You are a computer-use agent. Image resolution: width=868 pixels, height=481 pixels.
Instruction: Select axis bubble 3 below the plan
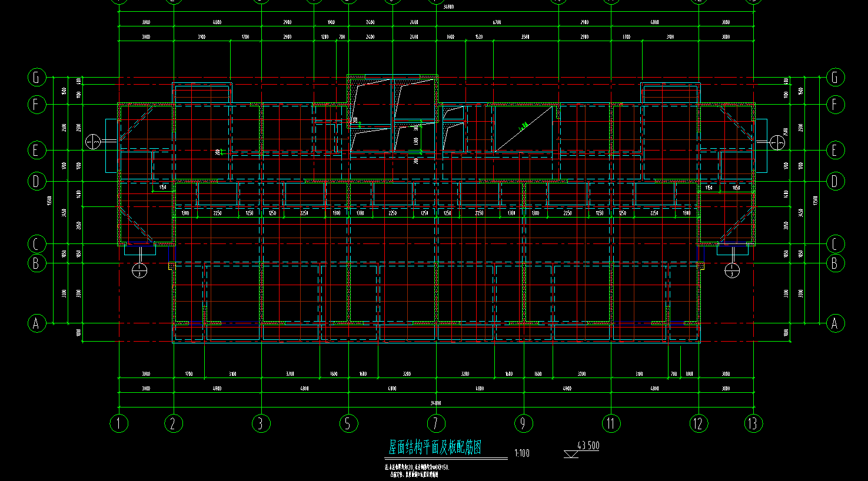click(x=261, y=423)
